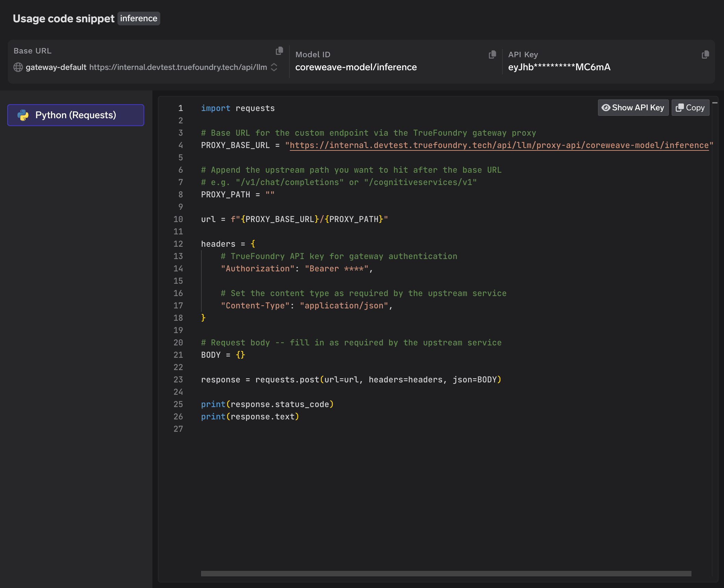Click the 'BODY = {}' line

coord(223,355)
